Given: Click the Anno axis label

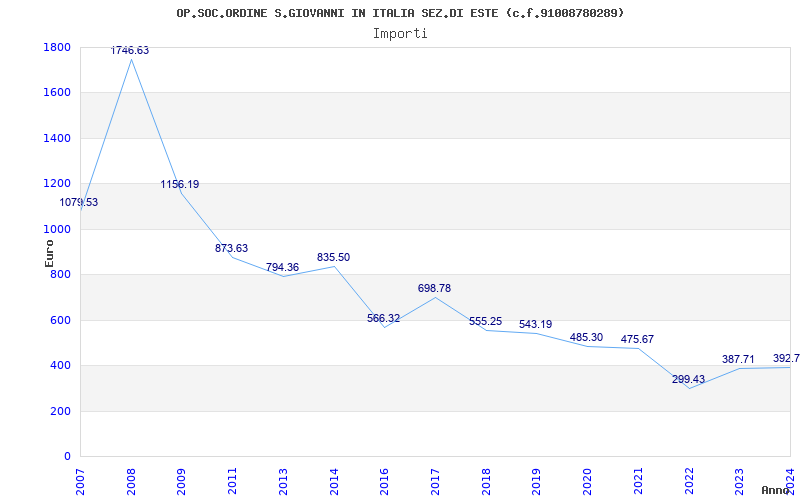Looking at the screenshot, I should click(x=776, y=490).
